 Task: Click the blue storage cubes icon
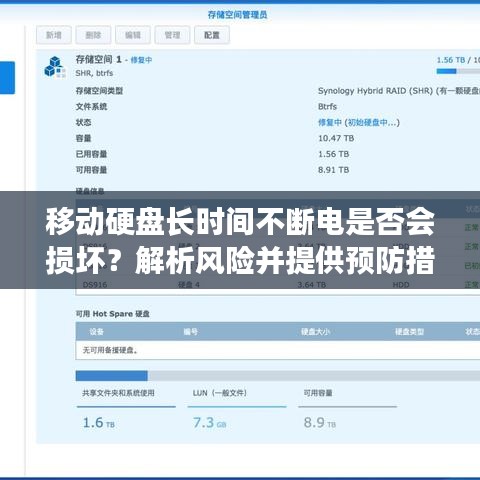(55, 67)
